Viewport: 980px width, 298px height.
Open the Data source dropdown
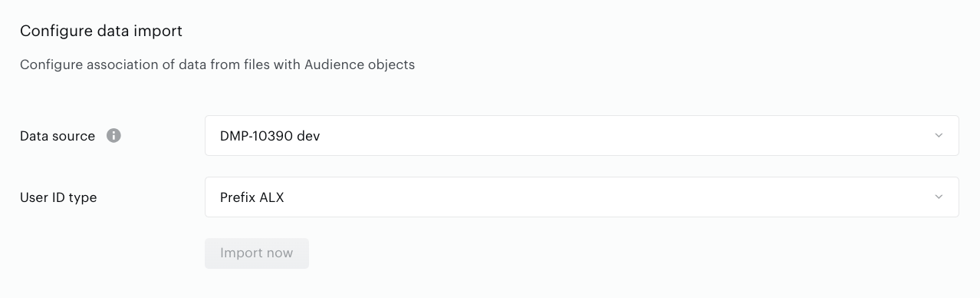[x=581, y=136]
